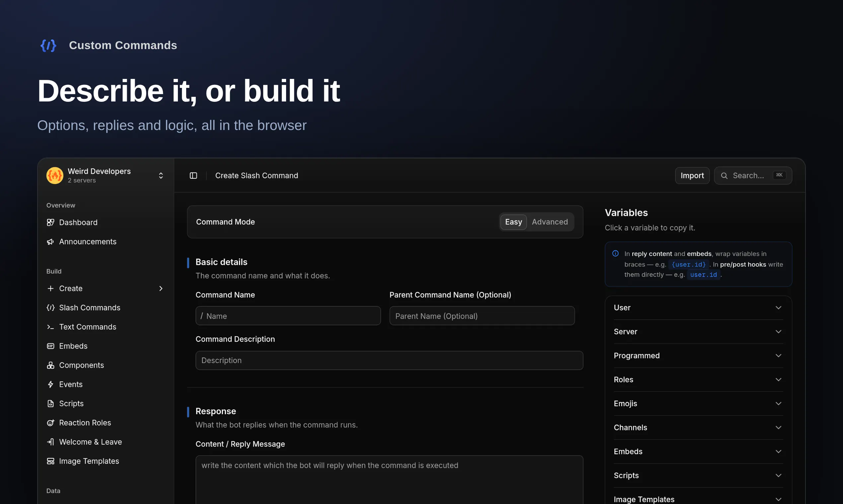The image size is (843, 504).
Task: Click the Response section heading
Action: 215,411
